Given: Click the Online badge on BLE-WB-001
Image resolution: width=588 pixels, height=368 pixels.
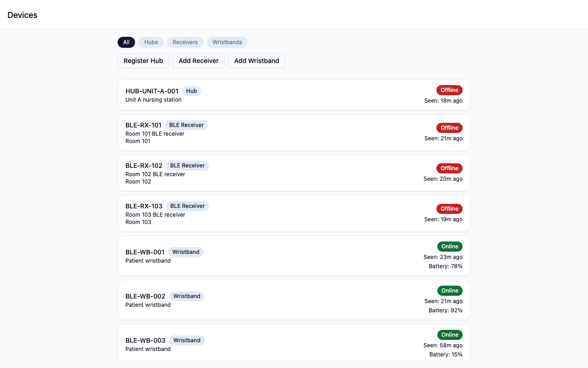Looking at the screenshot, I should pos(450,247).
